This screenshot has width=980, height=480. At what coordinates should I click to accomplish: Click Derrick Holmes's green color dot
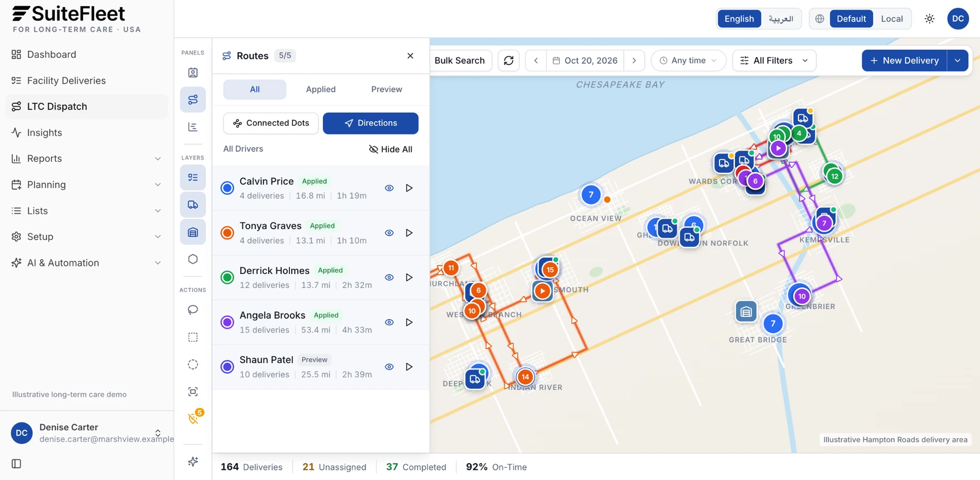pyautogui.click(x=227, y=278)
